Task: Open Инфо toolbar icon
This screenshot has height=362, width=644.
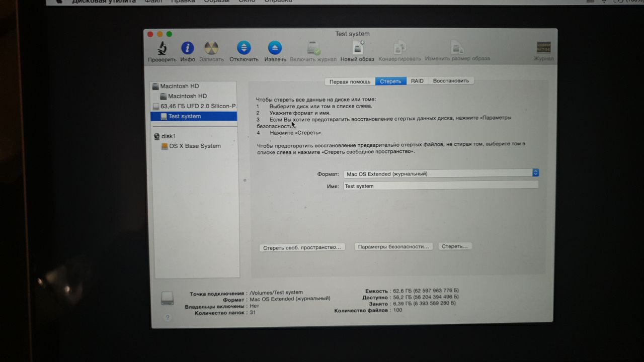Action: [188, 48]
